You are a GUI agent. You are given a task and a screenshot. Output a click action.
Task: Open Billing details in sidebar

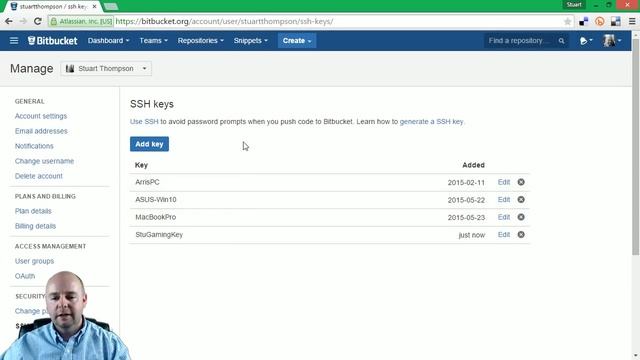pos(36,226)
